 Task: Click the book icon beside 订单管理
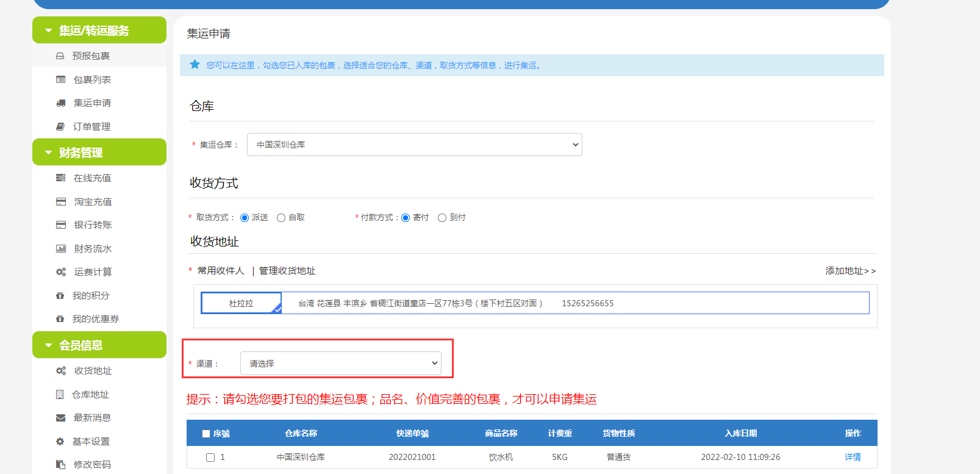(x=60, y=127)
